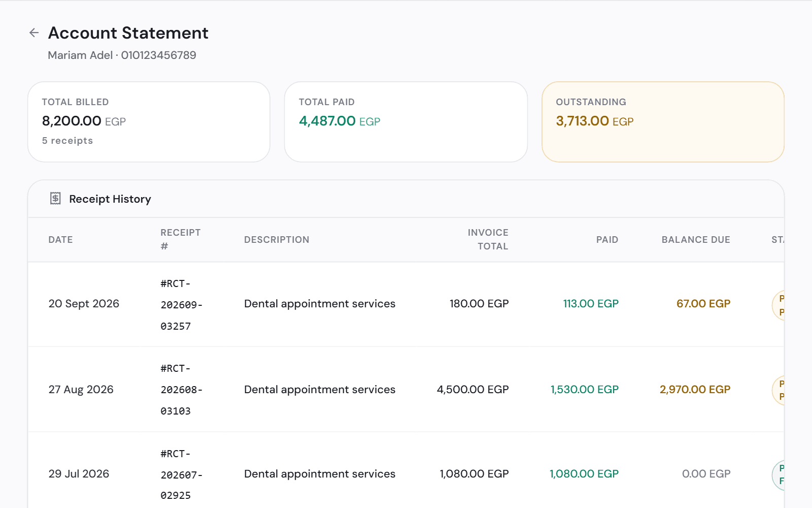
Task: Click the DATE column header
Action: coord(60,240)
